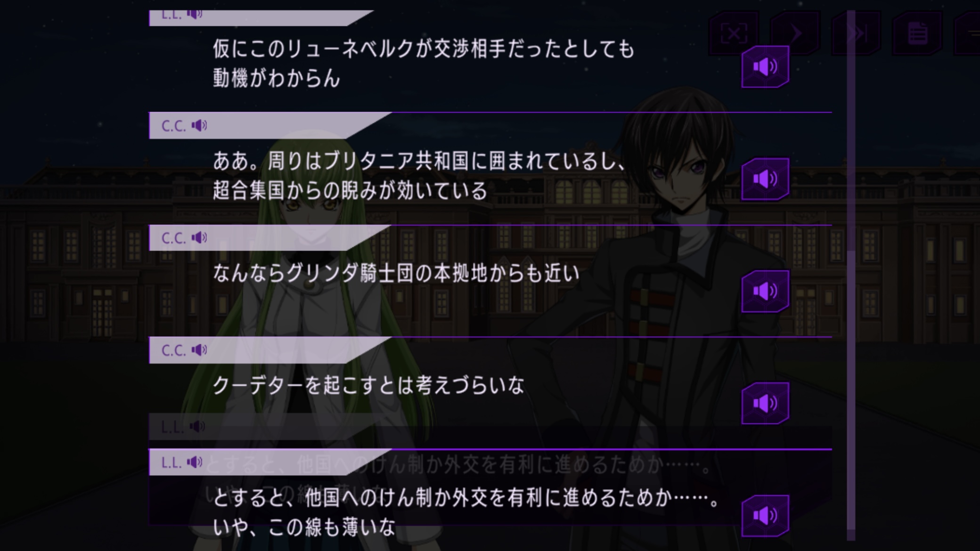
Task: Play voice for グリンダ騎士団 dialogue entry
Action: (765, 291)
